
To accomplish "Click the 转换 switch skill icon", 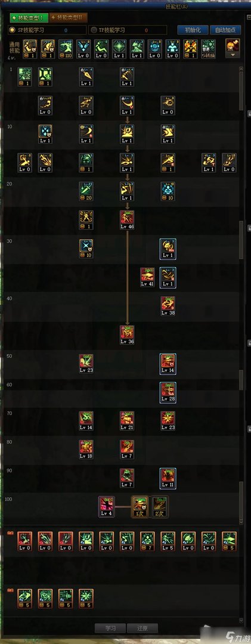I will [x=208, y=49].
